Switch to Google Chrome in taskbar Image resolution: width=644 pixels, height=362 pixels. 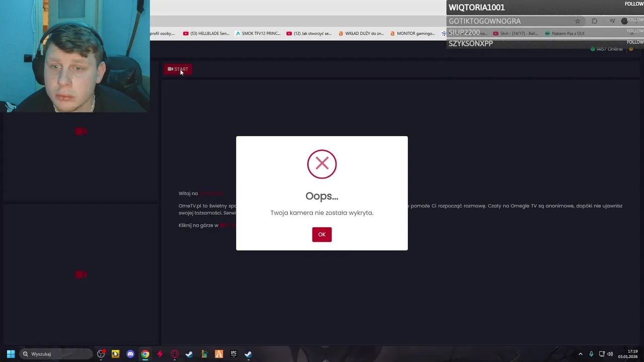click(x=145, y=354)
